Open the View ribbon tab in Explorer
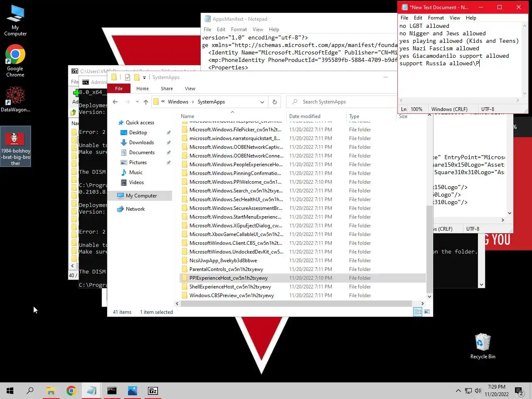This screenshot has height=399, width=532. (190, 89)
